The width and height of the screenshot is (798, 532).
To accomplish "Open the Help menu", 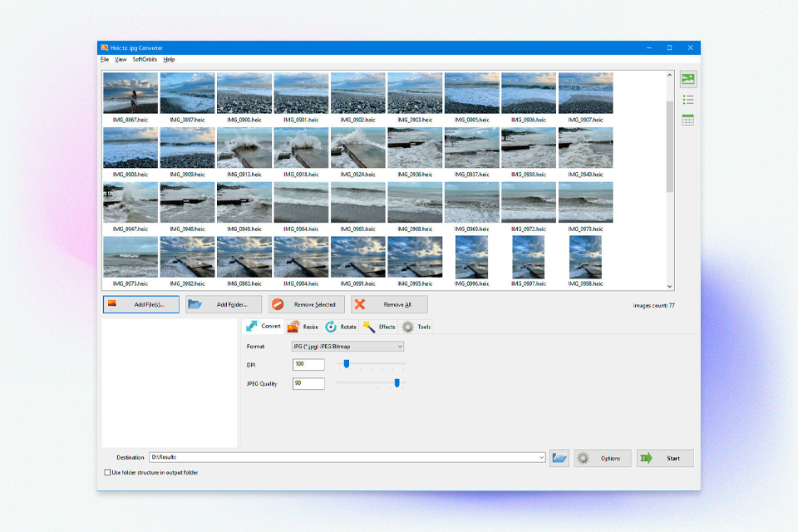I will point(169,60).
